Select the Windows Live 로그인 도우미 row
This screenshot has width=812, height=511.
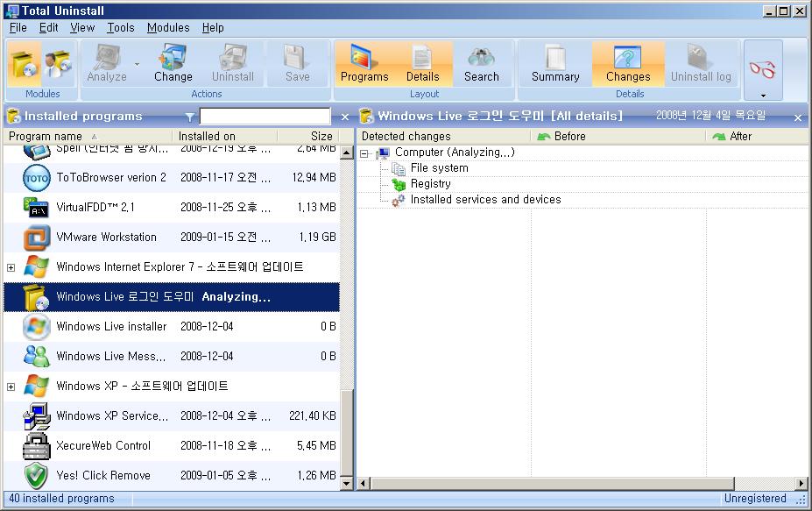[172, 297]
